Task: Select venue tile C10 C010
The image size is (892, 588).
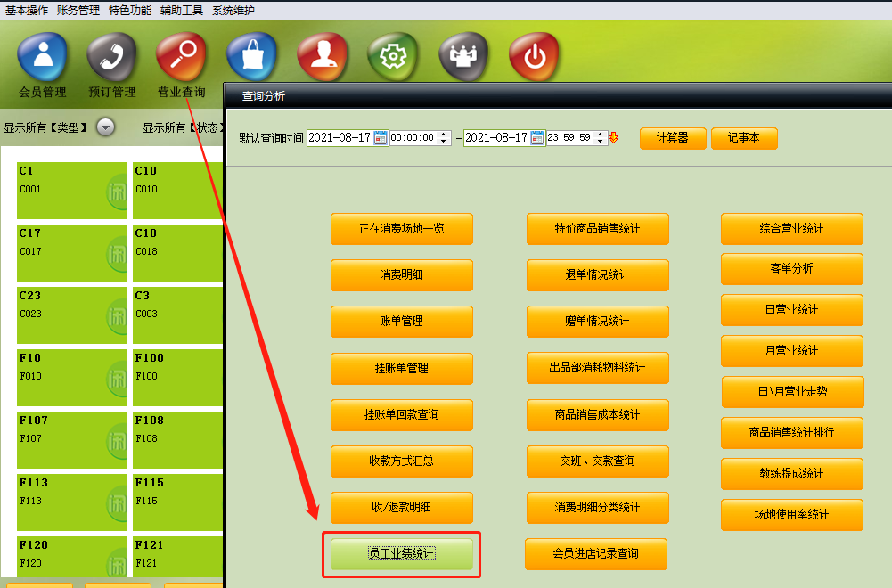Action: (x=177, y=191)
